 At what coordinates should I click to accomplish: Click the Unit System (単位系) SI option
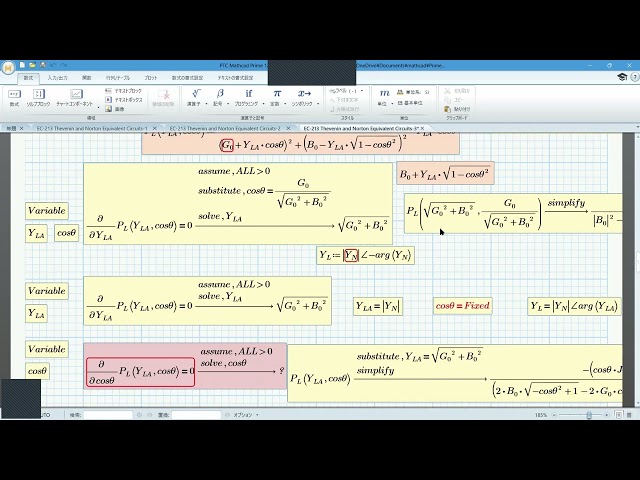pyautogui.click(x=413, y=92)
